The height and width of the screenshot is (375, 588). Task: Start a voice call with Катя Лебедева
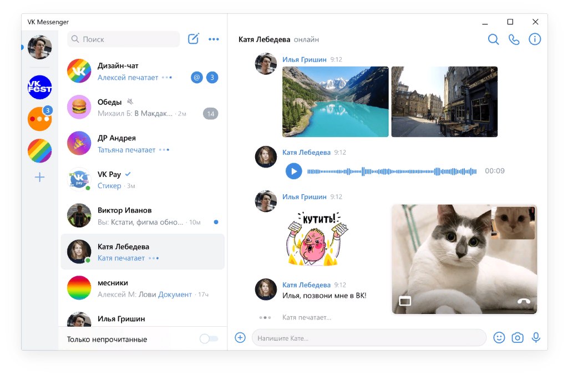tap(514, 39)
